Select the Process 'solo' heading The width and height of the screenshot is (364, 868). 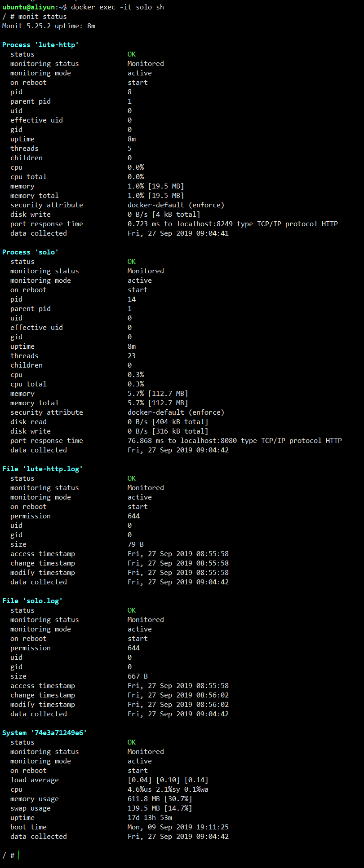30,252
